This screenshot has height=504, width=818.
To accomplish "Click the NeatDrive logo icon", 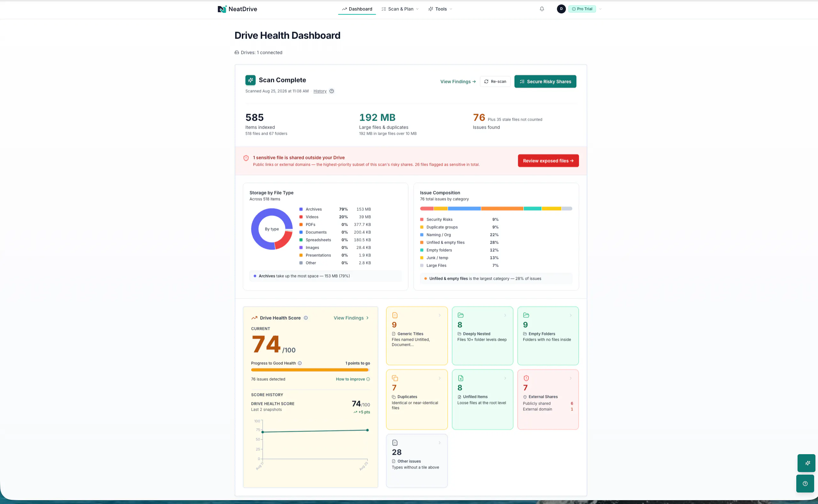I will click(x=222, y=9).
